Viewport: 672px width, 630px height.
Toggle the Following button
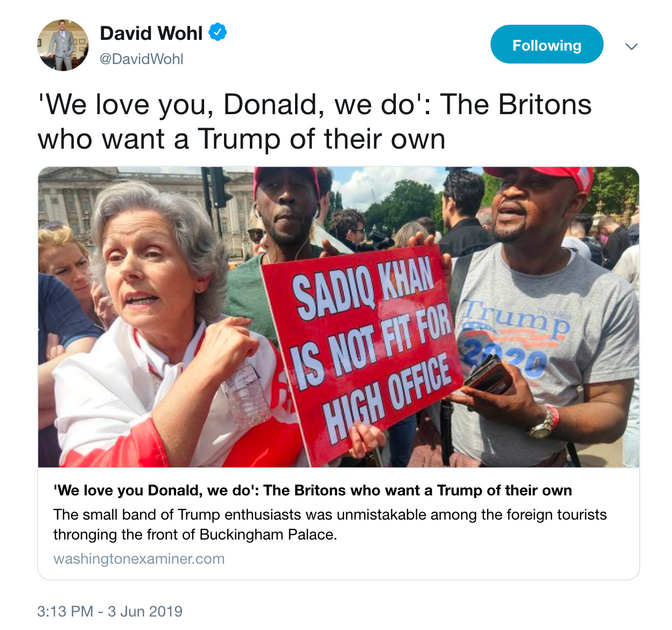point(547,44)
